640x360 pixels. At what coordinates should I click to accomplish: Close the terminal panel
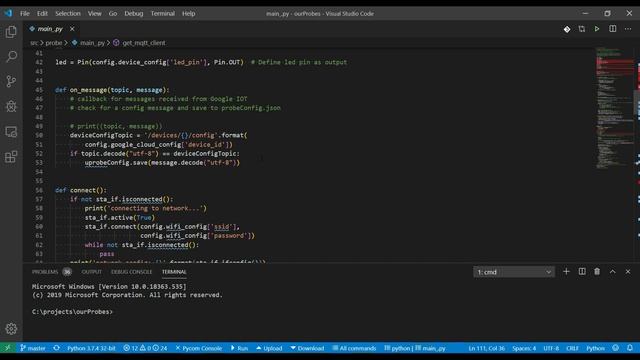(628, 271)
